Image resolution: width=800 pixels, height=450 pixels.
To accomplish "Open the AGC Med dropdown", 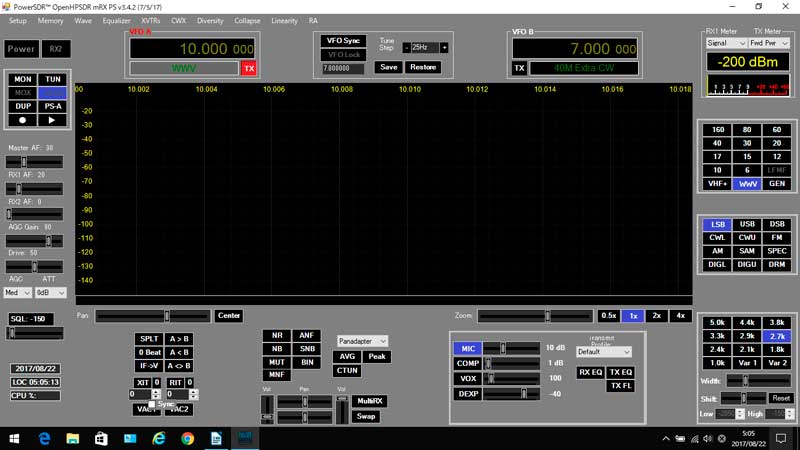I will (x=18, y=293).
